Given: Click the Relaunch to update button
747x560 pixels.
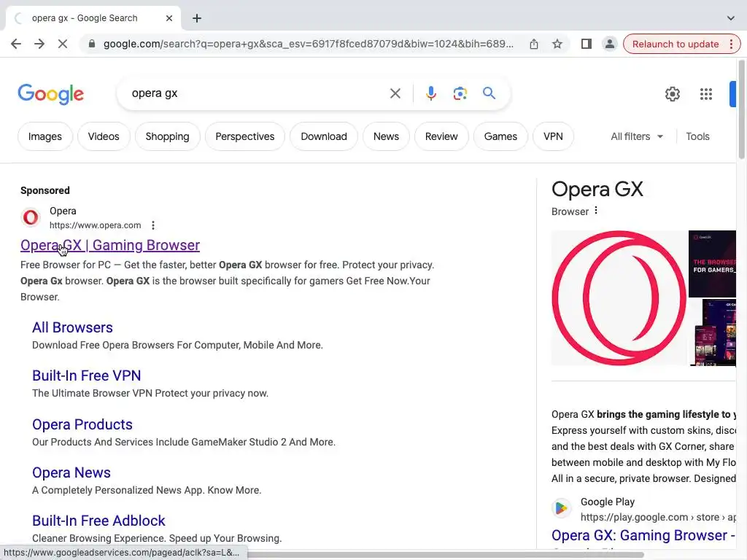Looking at the screenshot, I should [x=675, y=44].
